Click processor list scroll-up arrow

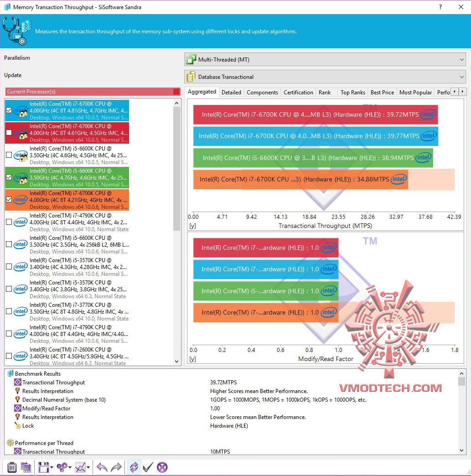[177, 103]
